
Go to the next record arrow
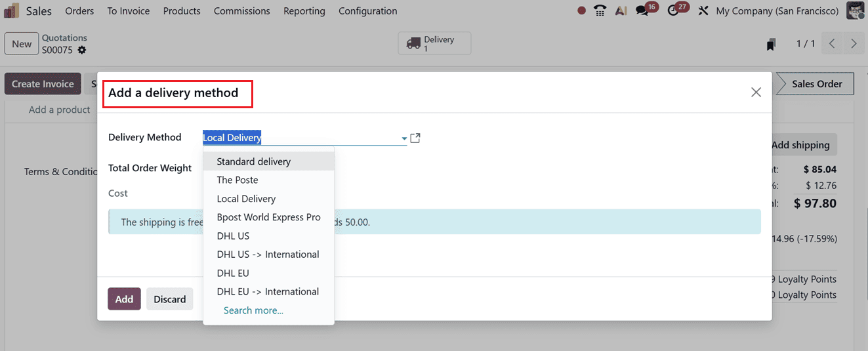[x=854, y=44]
